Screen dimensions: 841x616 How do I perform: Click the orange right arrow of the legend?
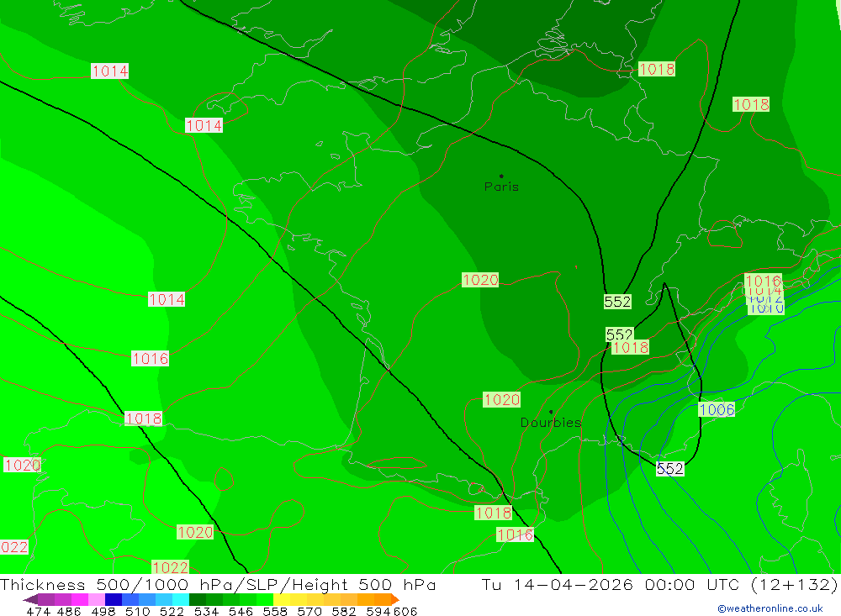tap(395, 599)
